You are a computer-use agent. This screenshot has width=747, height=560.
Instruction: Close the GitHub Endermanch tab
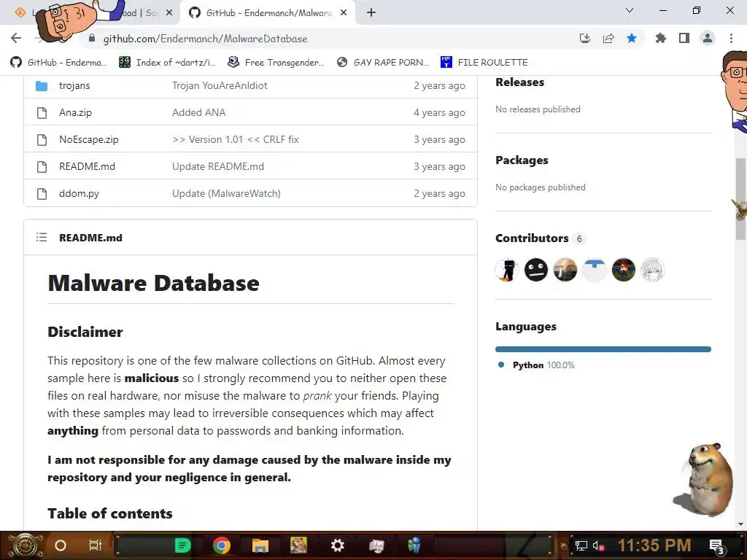point(344,13)
